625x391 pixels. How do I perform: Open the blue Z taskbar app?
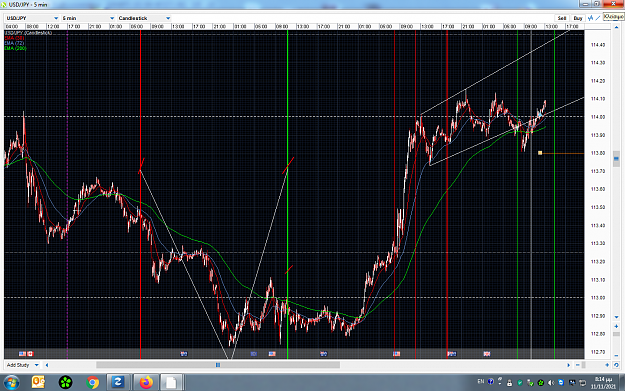[x=118, y=382]
